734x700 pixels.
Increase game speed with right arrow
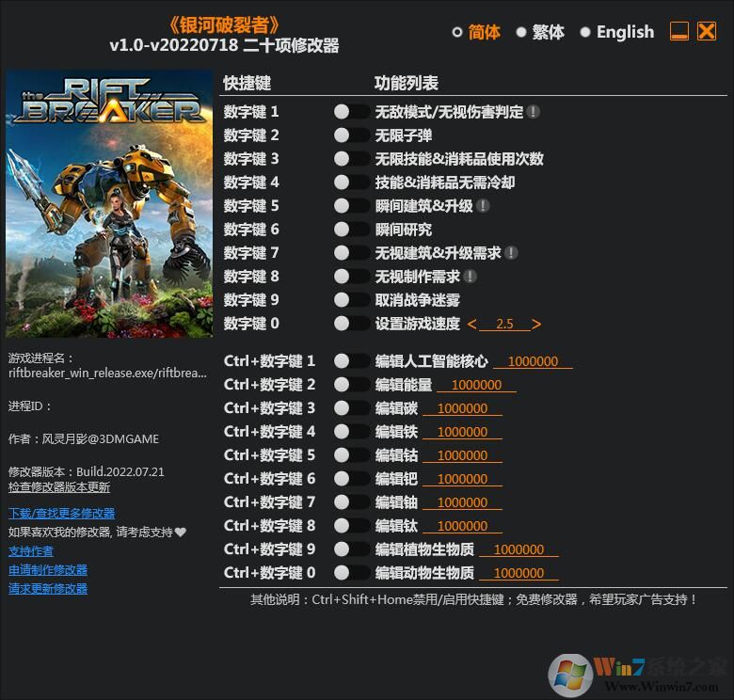(x=536, y=324)
